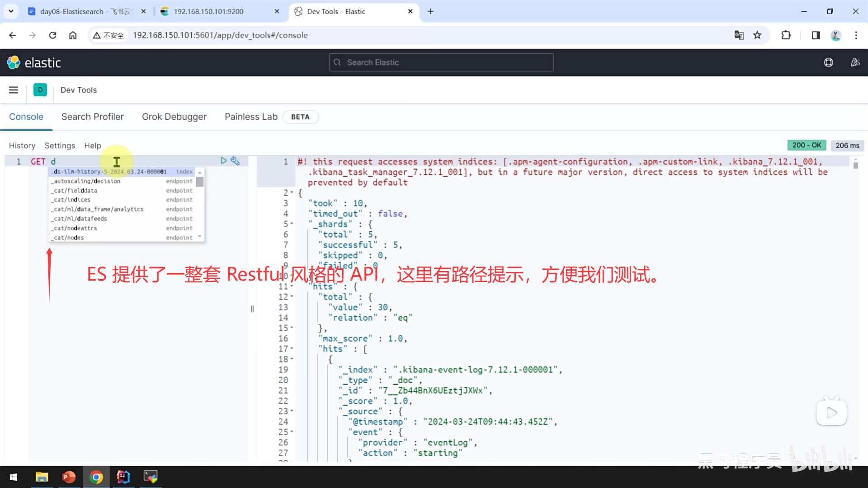Screen dimensions: 868x488
Task: Open the Elastic help menu icon
Action: 828,62
